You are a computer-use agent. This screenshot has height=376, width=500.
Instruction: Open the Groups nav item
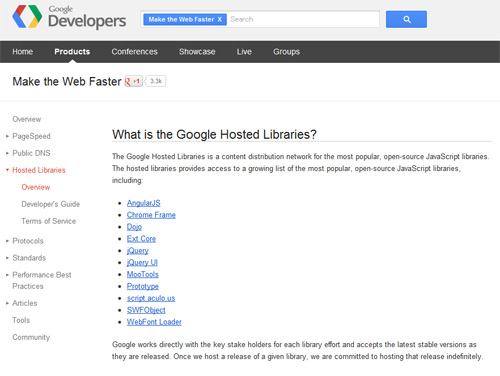tap(287, 52)
